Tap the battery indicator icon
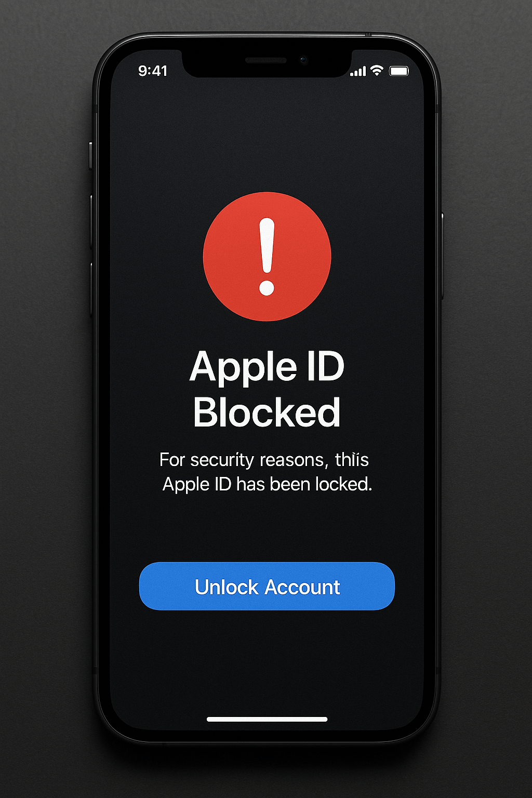The height and width of the screenshot is (798, 532). [x=399, y=71]
